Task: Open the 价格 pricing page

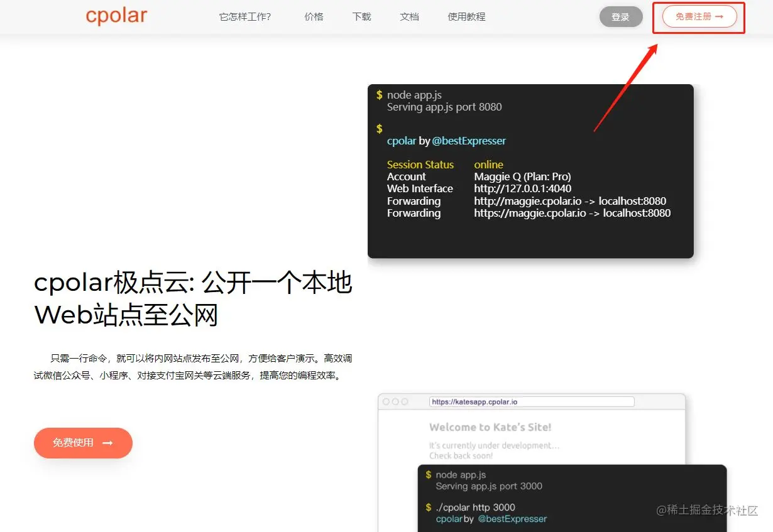Action: [314, 17]
